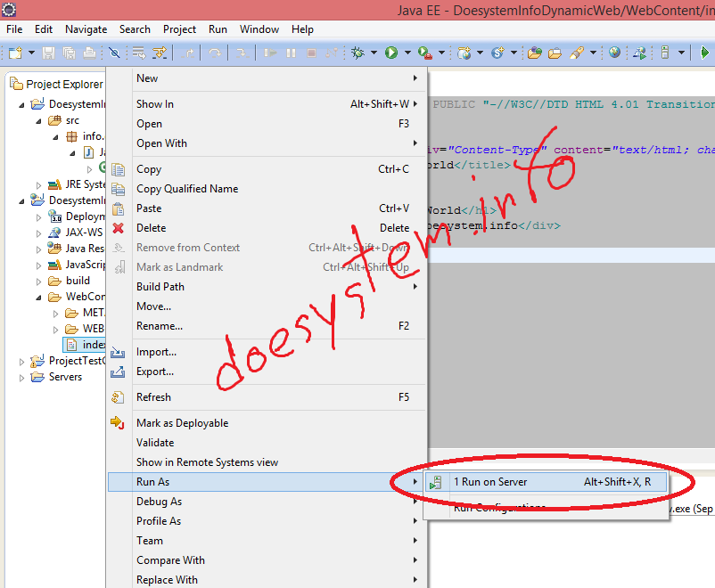The width and height of the screenshot is (715, 588).
Task: Choose Delete from the context menu
Action: click(x=267, y=228)
